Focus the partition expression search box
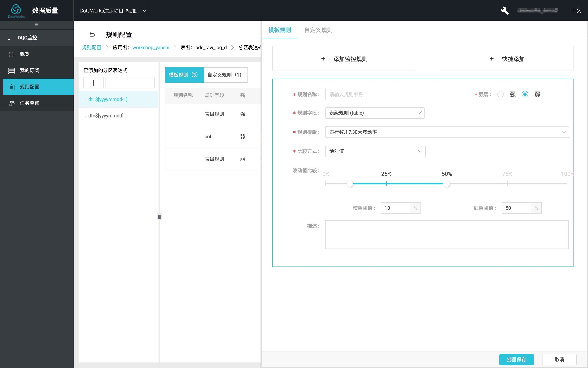This screenshot has width=588, height=368. point(130,83)
